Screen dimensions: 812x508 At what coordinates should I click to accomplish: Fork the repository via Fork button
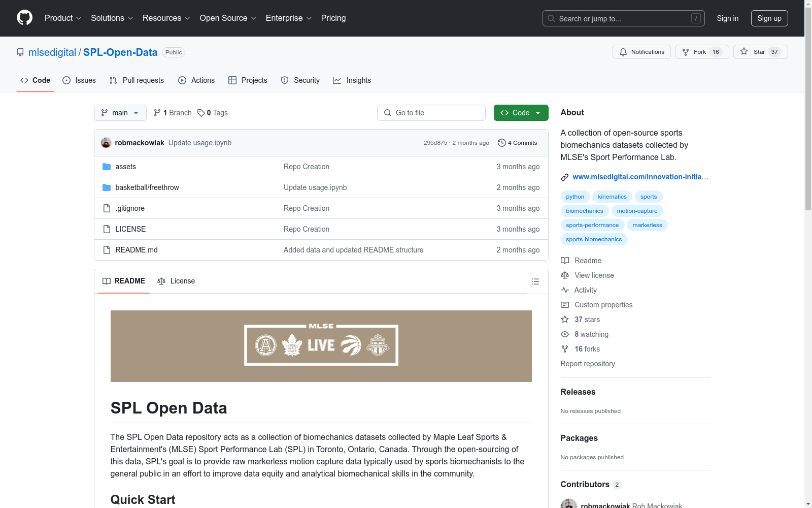click(702, 52)
